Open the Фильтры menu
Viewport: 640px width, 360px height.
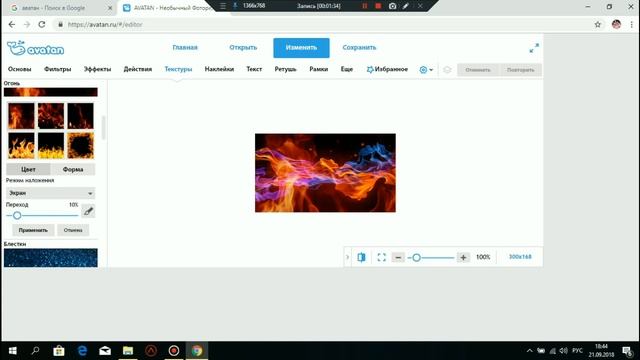58,69
